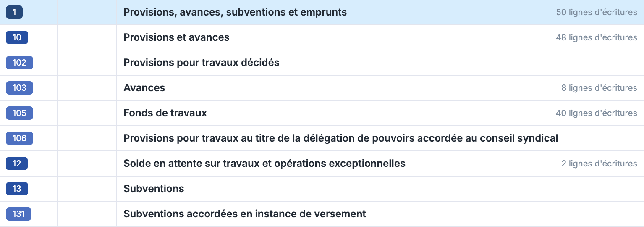Click account badge number 1
The image size is (644, 227).
coord(14,12)
